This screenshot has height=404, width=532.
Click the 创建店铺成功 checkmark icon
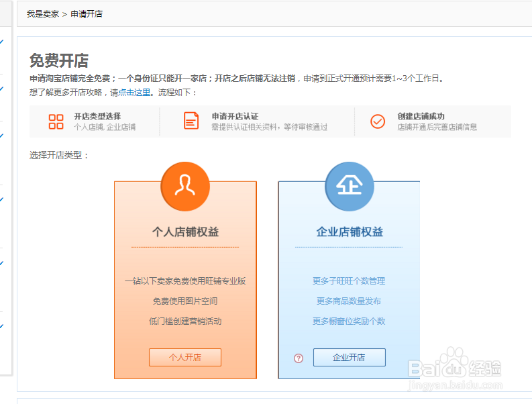coord(378,121)
